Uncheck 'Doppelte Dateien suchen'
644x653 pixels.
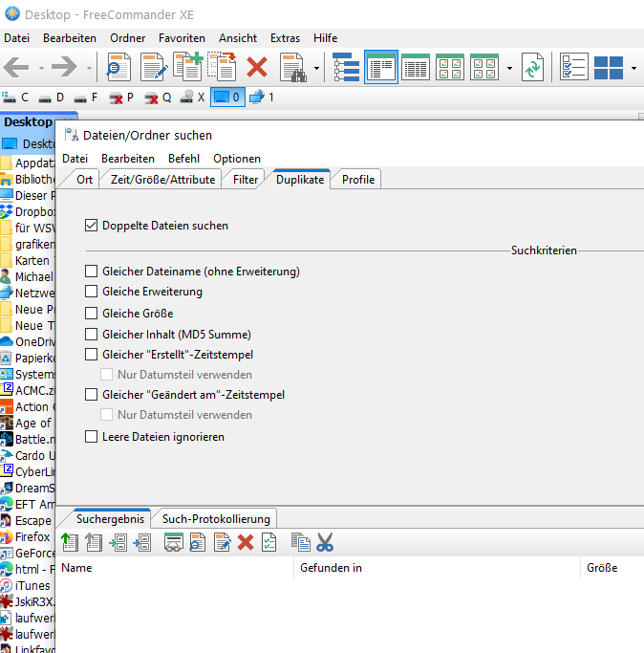coord(92,226)
